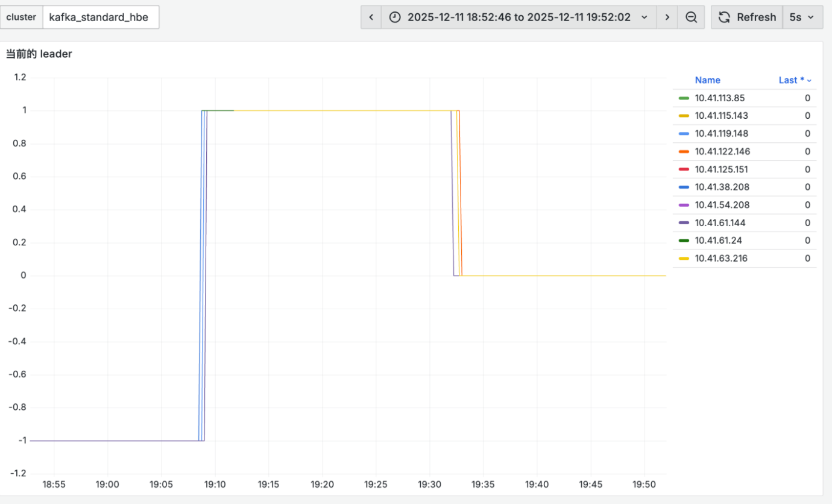This screenshot has height=504, width=832.
Task: Open the 5s refresh interval dropdown
Action: click(x=802, y=17)
